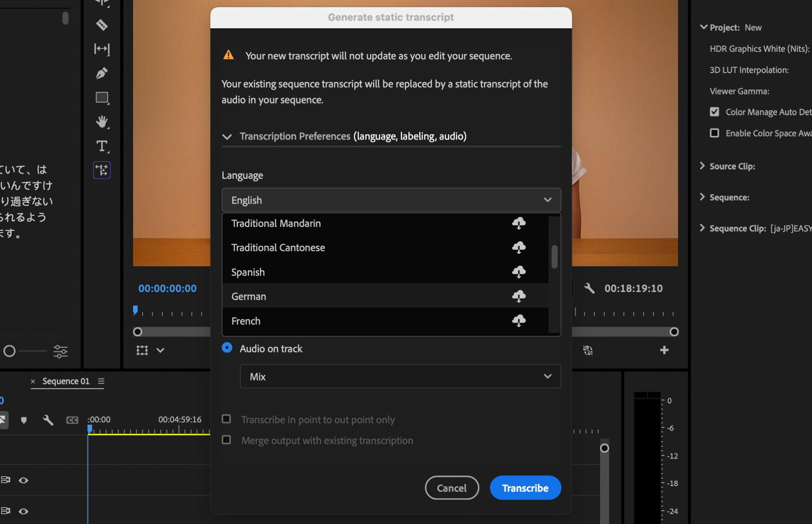
Task: Enable Merge output with existing transcription
Action: [227, 439]
